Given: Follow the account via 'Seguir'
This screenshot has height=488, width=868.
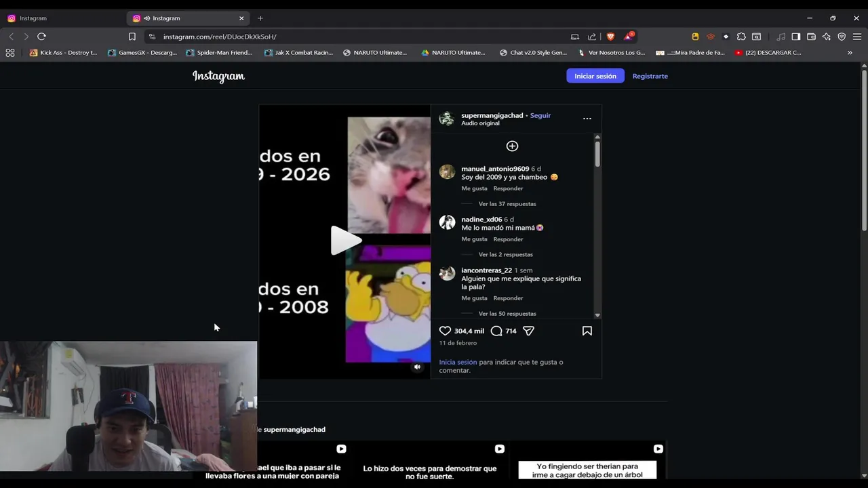Looking at the screenshot, I should 540,115.
